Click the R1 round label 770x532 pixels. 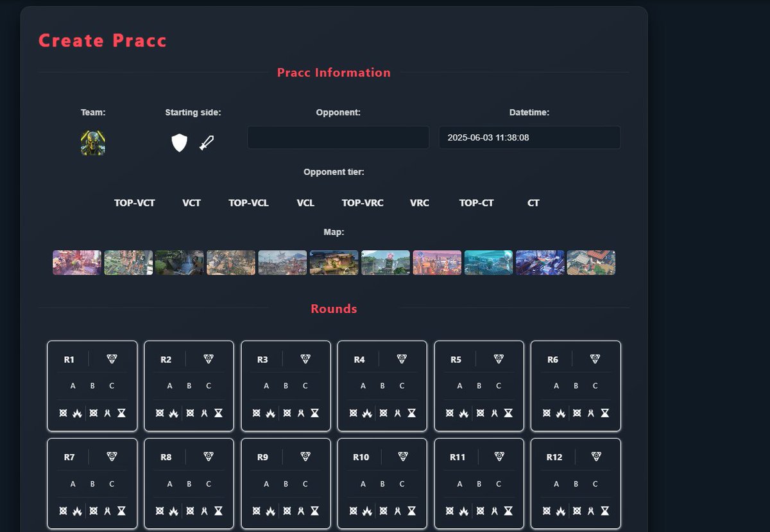(69, 359)
